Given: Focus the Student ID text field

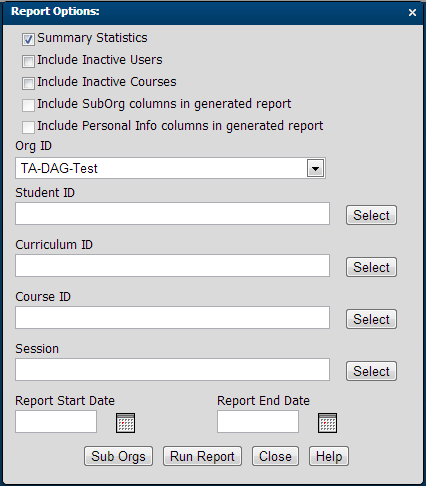Looking at the screenshot, I should 172,214.
